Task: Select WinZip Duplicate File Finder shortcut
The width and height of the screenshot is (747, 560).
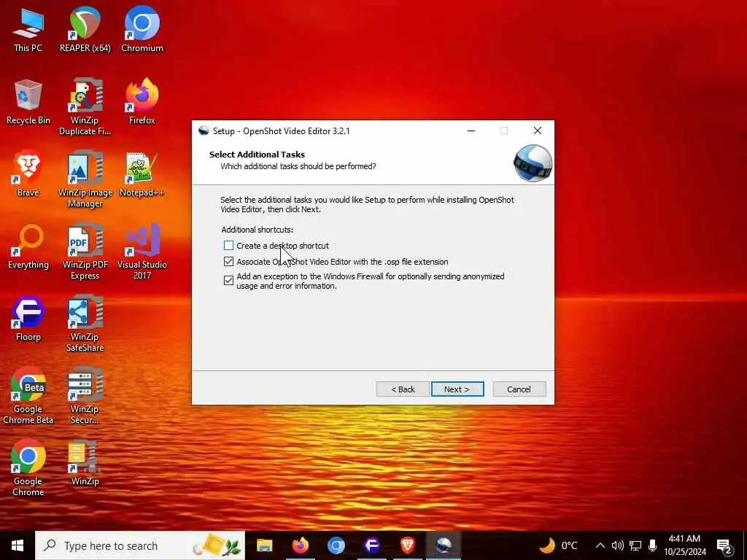Action: coord(85,107)
